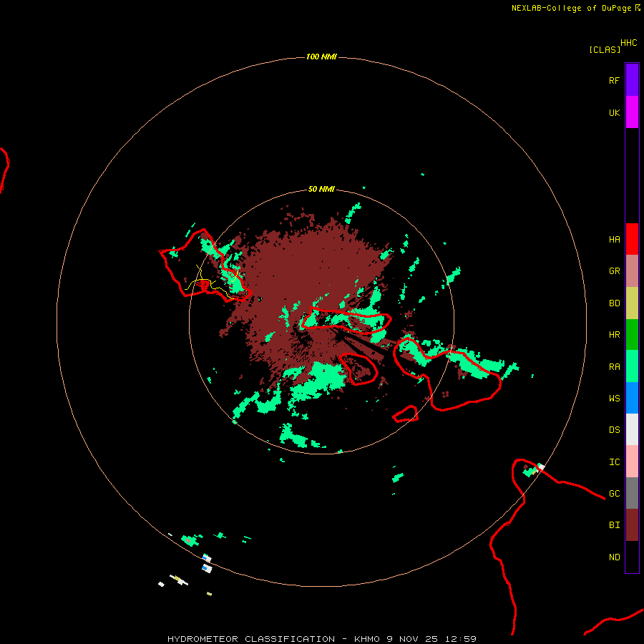Click the BD legend label
Screen dimensions: 644x644
(614, 303)
